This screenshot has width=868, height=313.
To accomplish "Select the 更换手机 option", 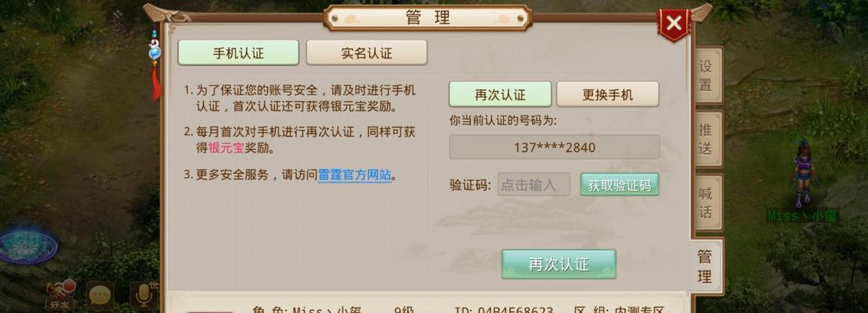I will pyautogui.click(x=607, y=94).
